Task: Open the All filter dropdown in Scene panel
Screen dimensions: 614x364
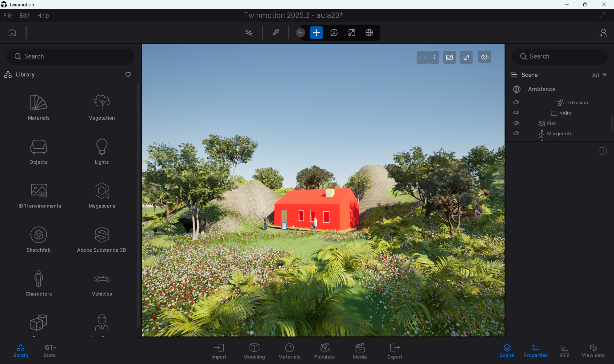Action: [x=599, y=75]
